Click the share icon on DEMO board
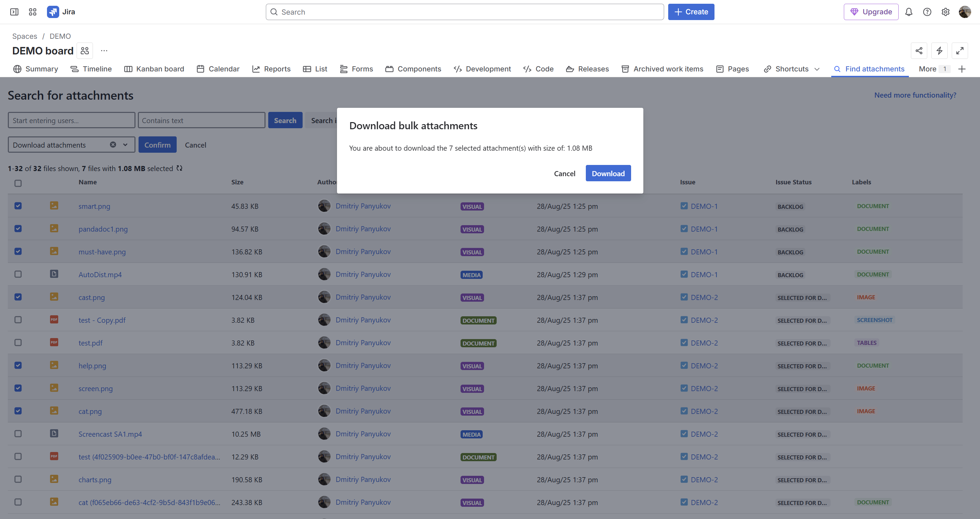Image resolution: width=980 pixels, height=519 pixels. pyautogui.click(x=919, y=51)
